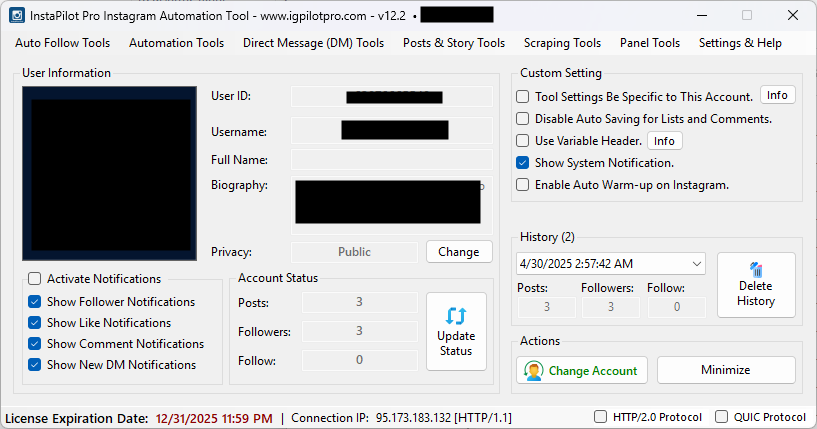Check the Activate Notifications box
The width and height of the screenshot is (817, 429).
coord(34,279)
